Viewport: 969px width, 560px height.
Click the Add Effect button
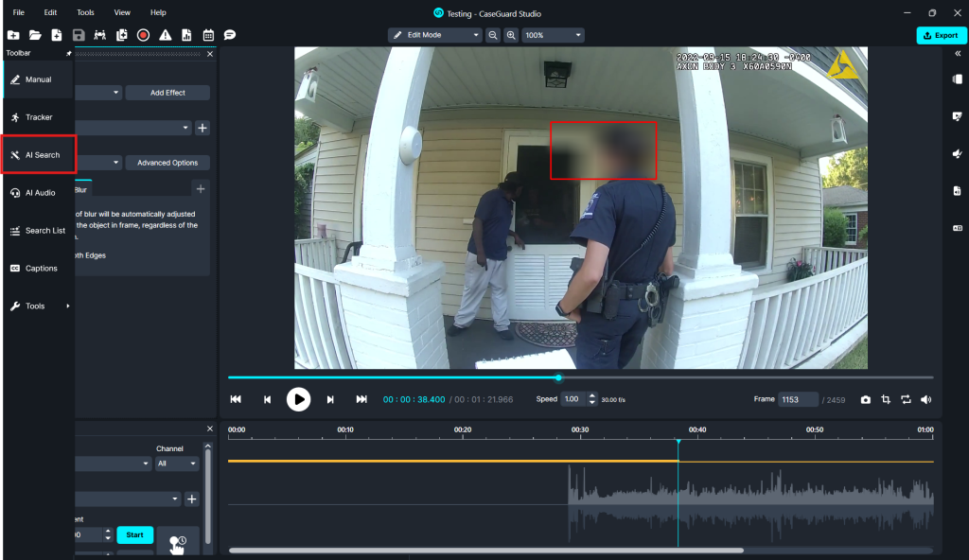point(167,93)
